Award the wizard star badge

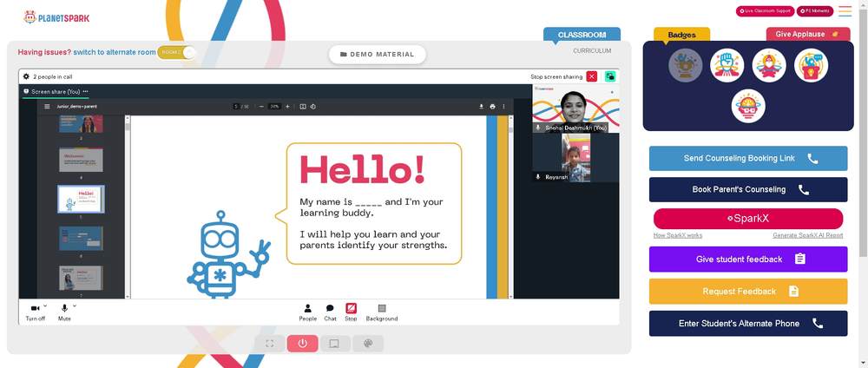point(769,65)
